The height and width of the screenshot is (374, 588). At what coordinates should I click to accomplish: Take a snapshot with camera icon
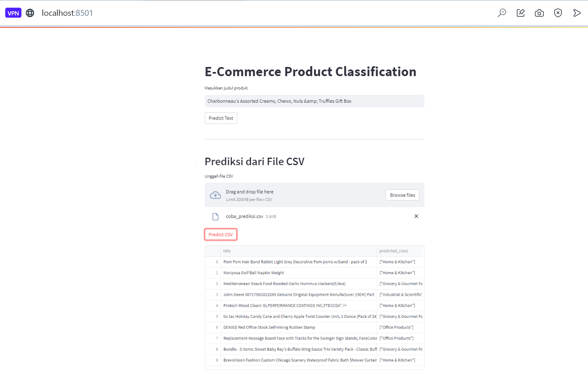coord(539,13)
